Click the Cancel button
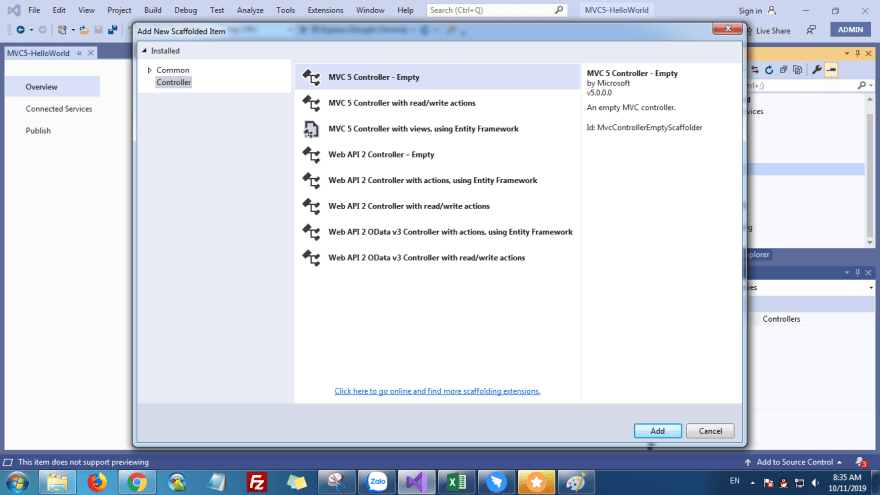 pyautogui.click(x=710, y=430)
